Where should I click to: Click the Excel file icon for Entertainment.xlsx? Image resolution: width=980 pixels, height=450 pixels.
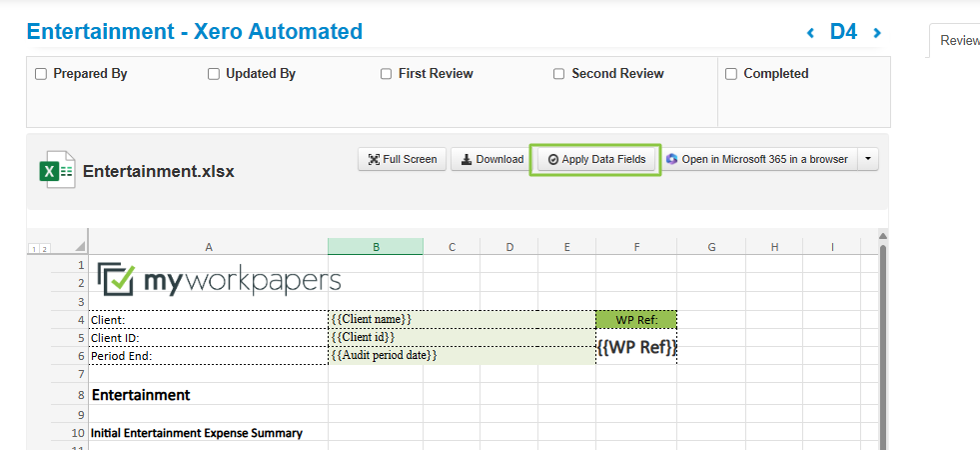pos(57,170)
